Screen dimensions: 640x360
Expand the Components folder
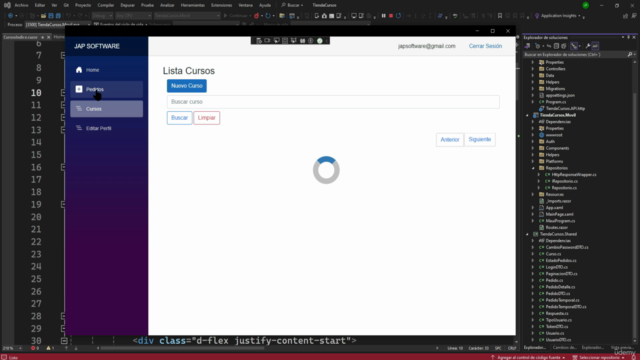[x=533, y=148]
